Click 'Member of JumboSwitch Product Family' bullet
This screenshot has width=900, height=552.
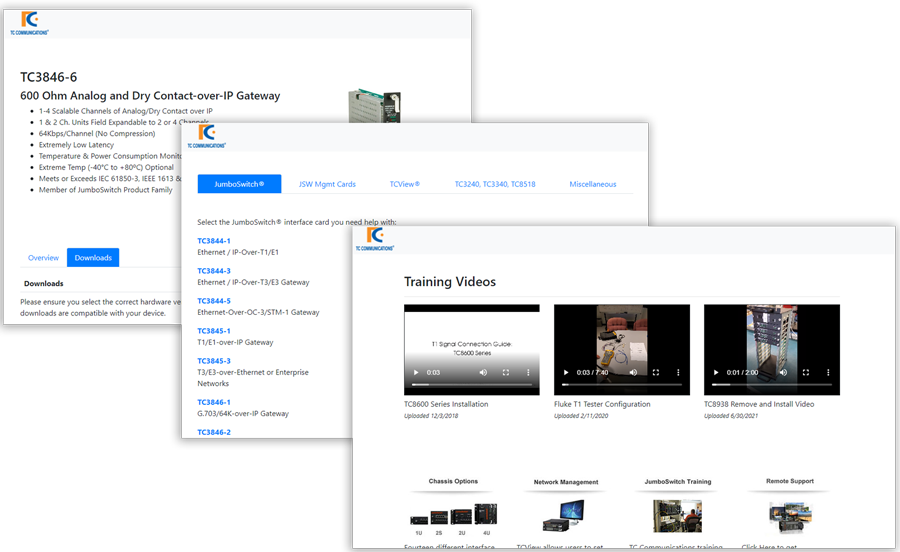pos(106,190)
